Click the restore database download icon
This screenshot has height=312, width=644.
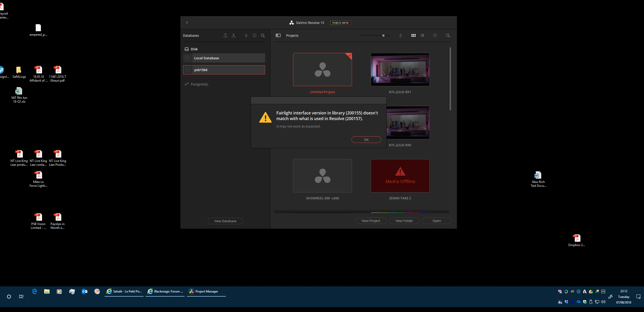[233, 35]
